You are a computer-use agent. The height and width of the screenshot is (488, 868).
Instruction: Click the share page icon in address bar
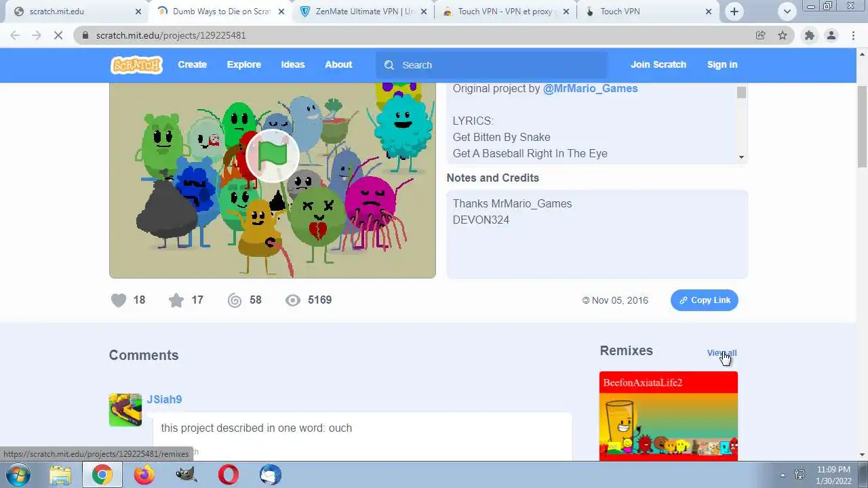pyautogui.click(x=761, y=35)
